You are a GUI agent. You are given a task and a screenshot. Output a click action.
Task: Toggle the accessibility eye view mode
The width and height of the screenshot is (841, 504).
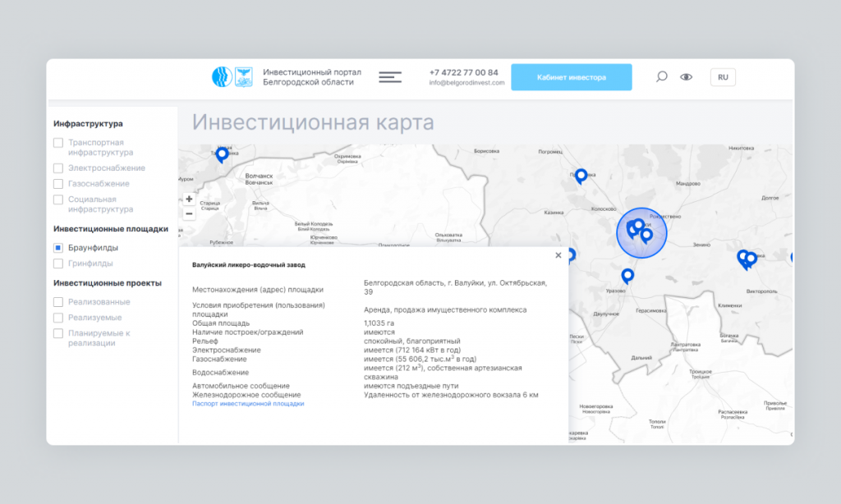tap(686, 77)
